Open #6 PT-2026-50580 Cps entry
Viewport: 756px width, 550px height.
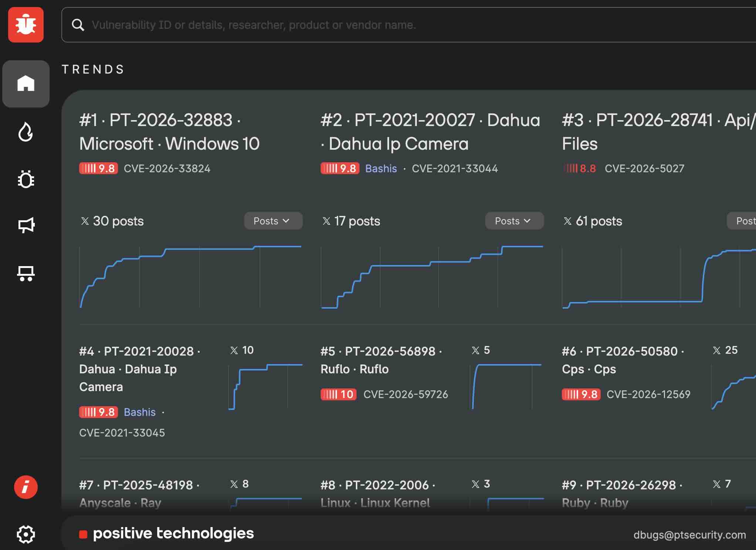pyautogui.click(x=623, y=360)
